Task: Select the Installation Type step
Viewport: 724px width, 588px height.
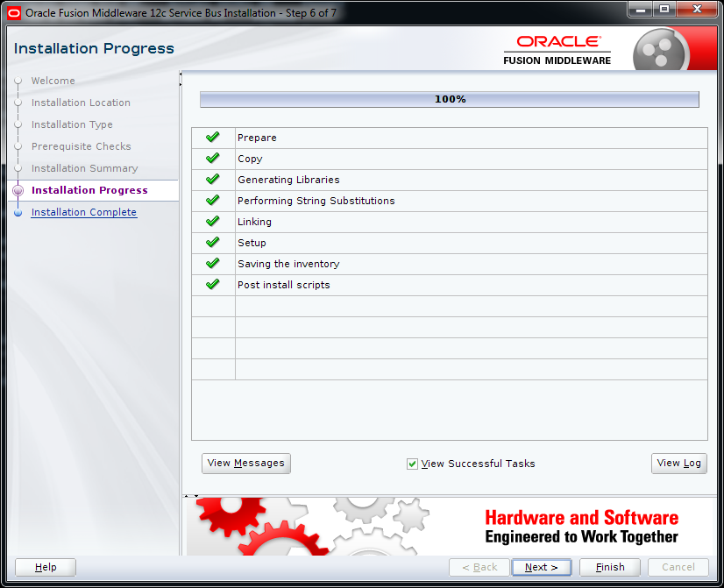Action: (72, 124)
